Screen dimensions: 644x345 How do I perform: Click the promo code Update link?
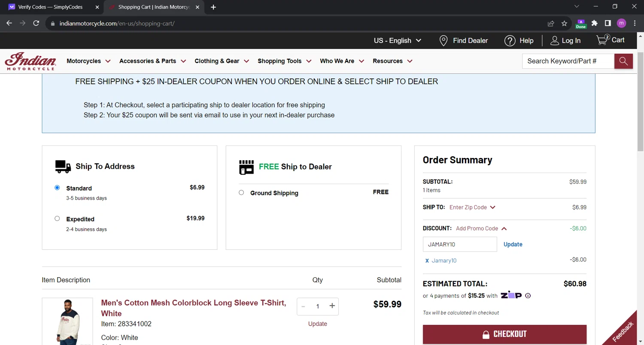click(513, 244)
